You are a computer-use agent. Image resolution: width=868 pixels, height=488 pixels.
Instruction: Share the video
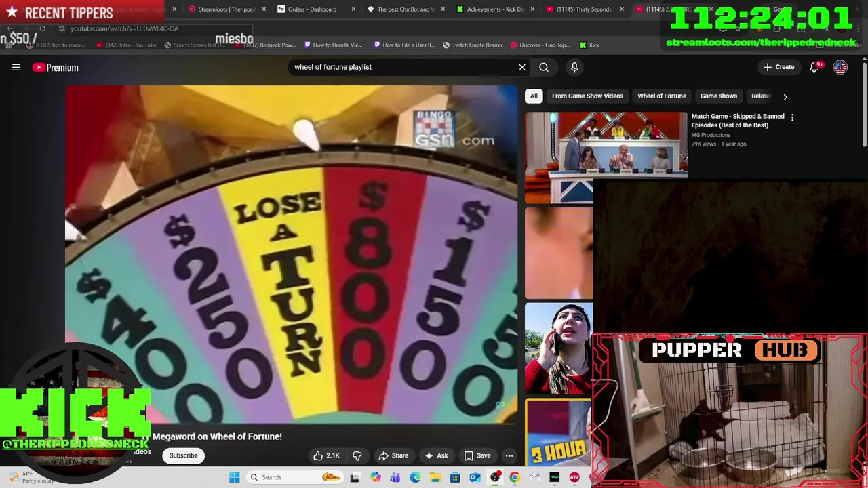tap(393, 455)
